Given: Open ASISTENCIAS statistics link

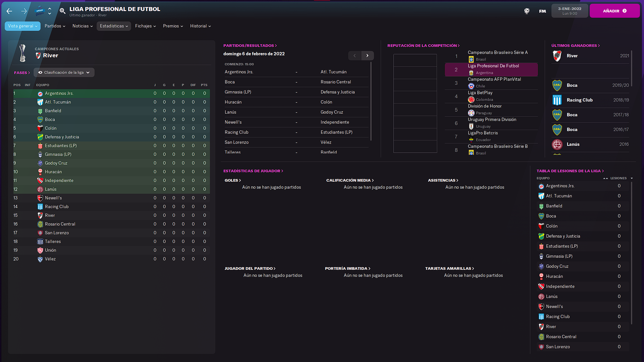Looking at the screenshot, I should click(x=443, y=180).
